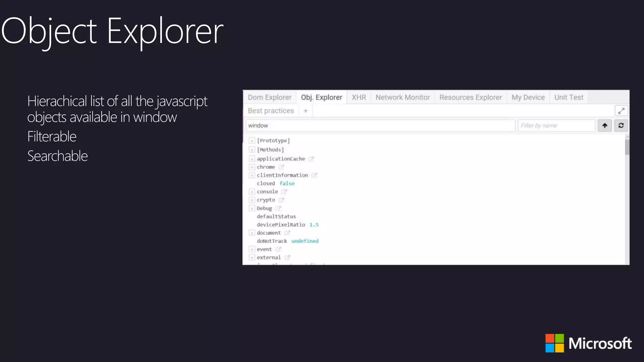Open the Resources Explorer tab
The height and width of the screenshot is (362, 644).
pyautogui.click(x=470, y=97)
